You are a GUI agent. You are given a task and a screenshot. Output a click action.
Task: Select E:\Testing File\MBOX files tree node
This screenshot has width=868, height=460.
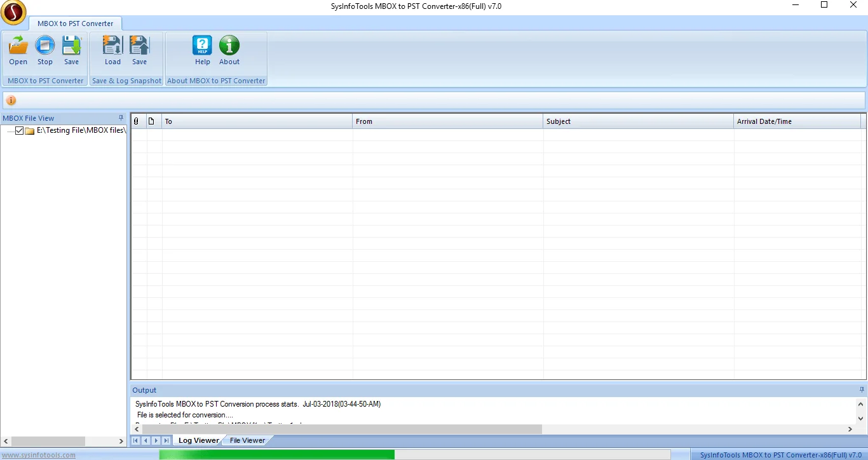pos(81,131)
